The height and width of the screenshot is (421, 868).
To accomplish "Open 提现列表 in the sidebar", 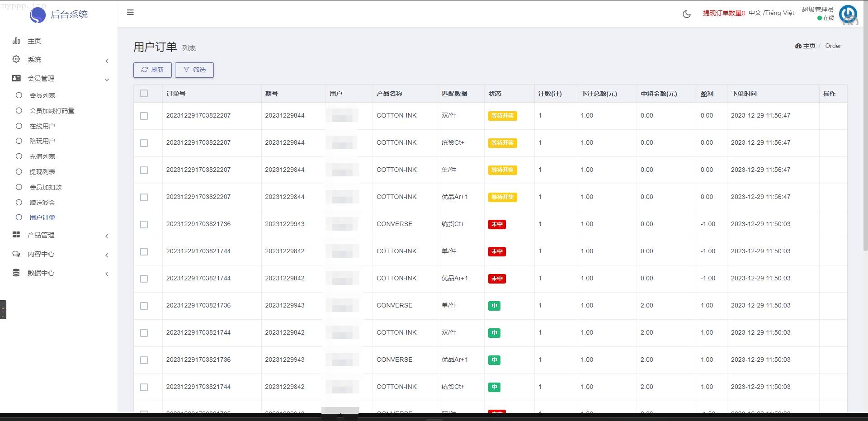I will point(42,172).
